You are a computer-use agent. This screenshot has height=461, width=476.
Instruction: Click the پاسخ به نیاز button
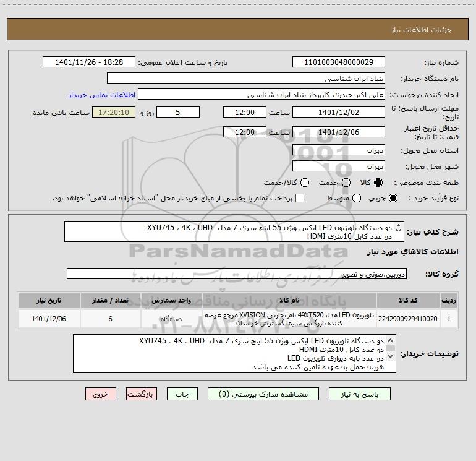click(360, 394)
